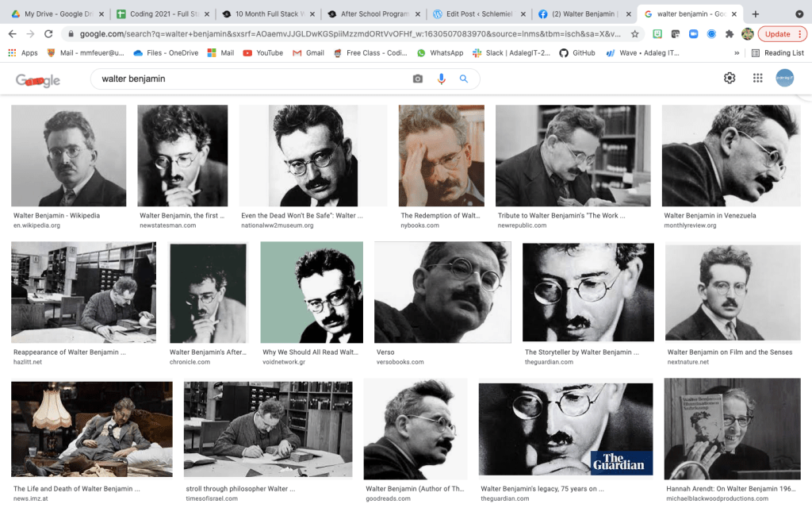This screenshot has height=508, width=812.
Task: Bookmark this page with star icon
Action: 634,34
